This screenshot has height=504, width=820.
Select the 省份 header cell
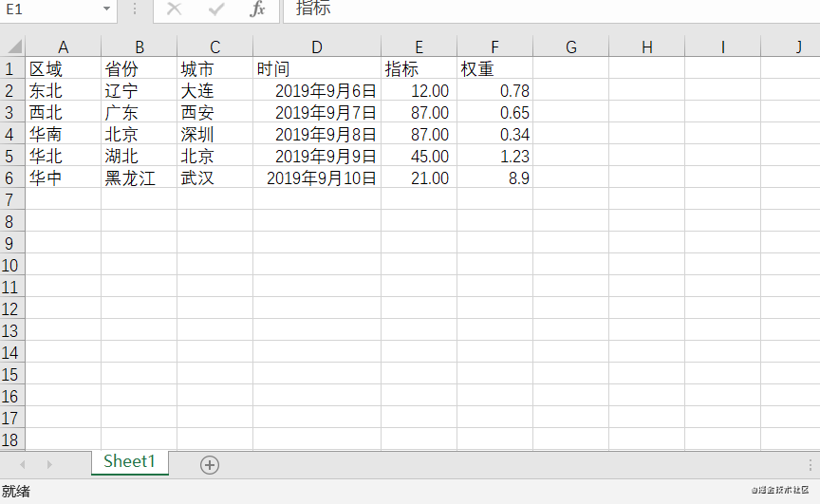140,68
